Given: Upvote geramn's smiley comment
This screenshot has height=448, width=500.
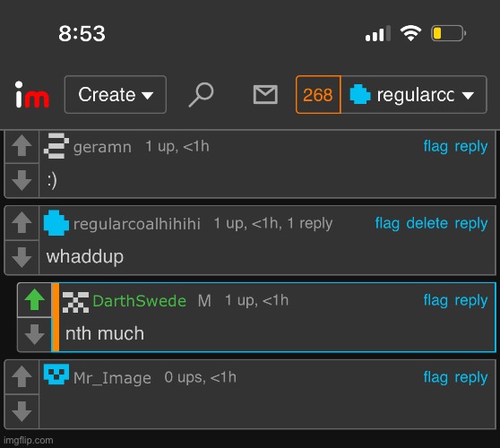Looking at the screenshot, I should point(22,146).
